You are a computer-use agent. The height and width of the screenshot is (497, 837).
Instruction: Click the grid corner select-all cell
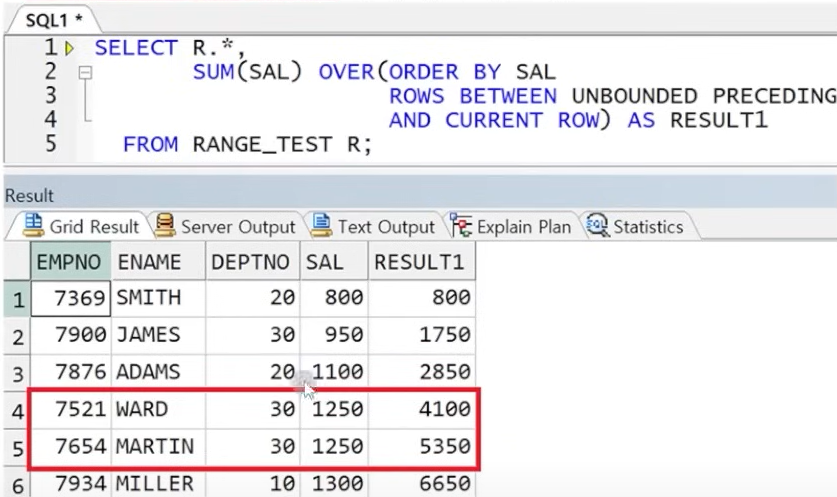click(17, 262)
